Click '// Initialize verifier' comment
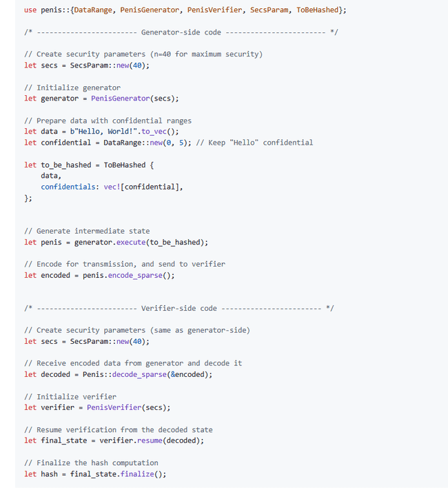The height and width of the screenshot is (490, 448). point(70,396)
